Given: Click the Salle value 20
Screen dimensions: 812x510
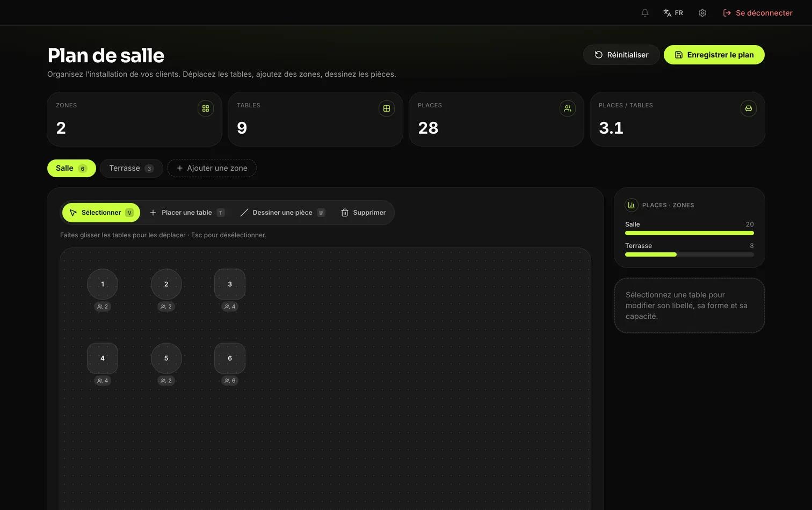Looking at the screenshot, I should tap(750, 224).
